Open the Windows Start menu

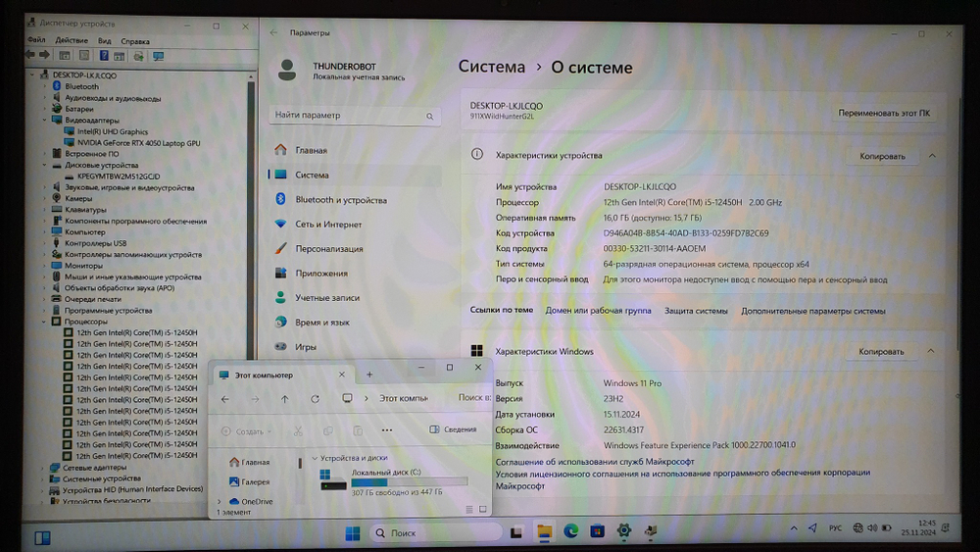pyautogui.click(x=353, y=533)
